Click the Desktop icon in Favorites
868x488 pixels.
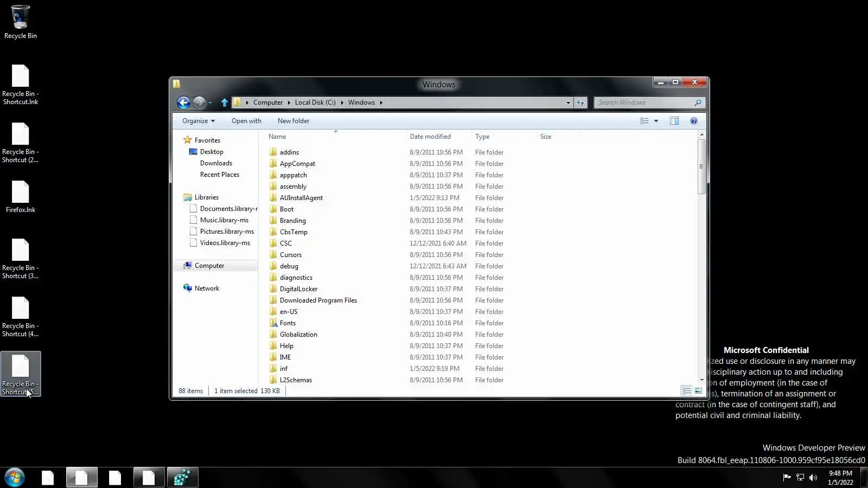(x=193, y=152)
